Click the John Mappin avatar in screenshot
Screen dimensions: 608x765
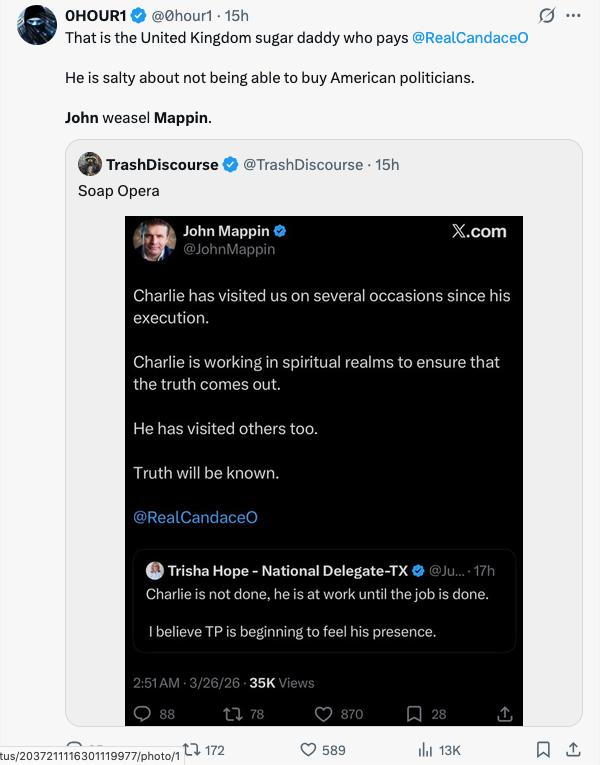pos(155,240)
